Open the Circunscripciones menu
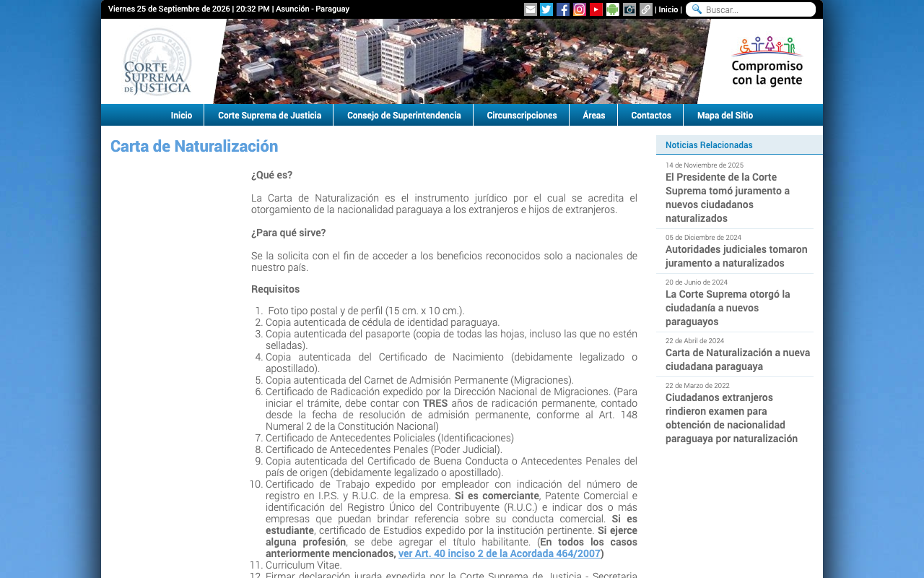 (x=522, y=116)
